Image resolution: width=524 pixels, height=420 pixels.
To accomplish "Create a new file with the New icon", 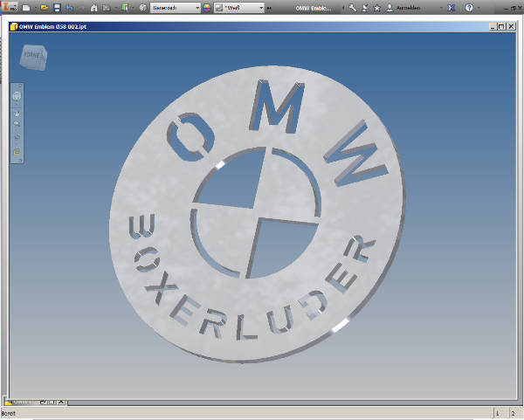I will (26, 7).
